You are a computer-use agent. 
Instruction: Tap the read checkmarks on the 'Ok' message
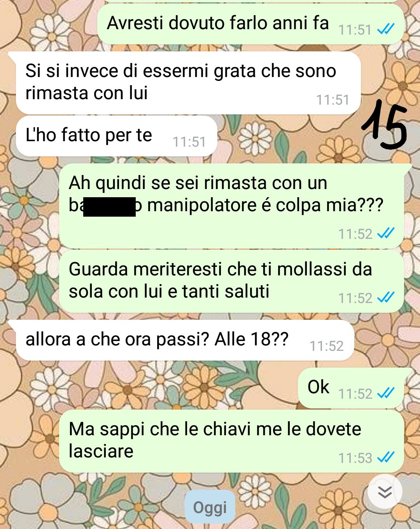click(x=386, y=393)
